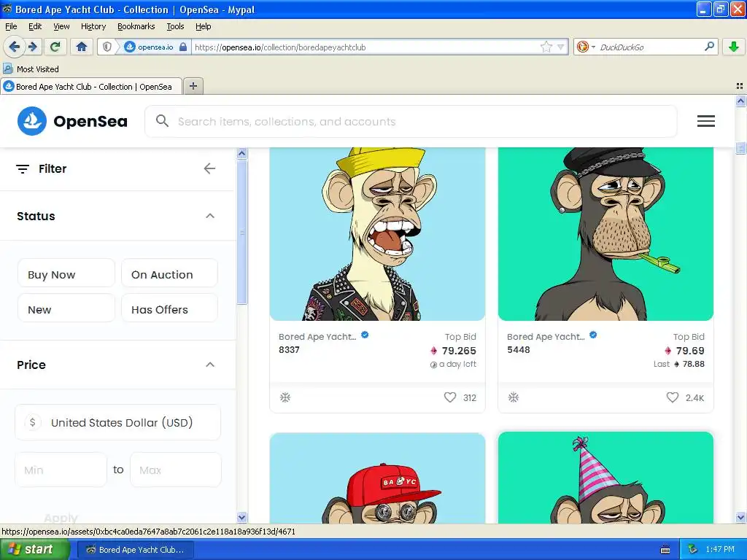Image resolution: width=747 pixels, height=560 pixels.
Task: Open the browser home page icon
Action: click(82, 47)
